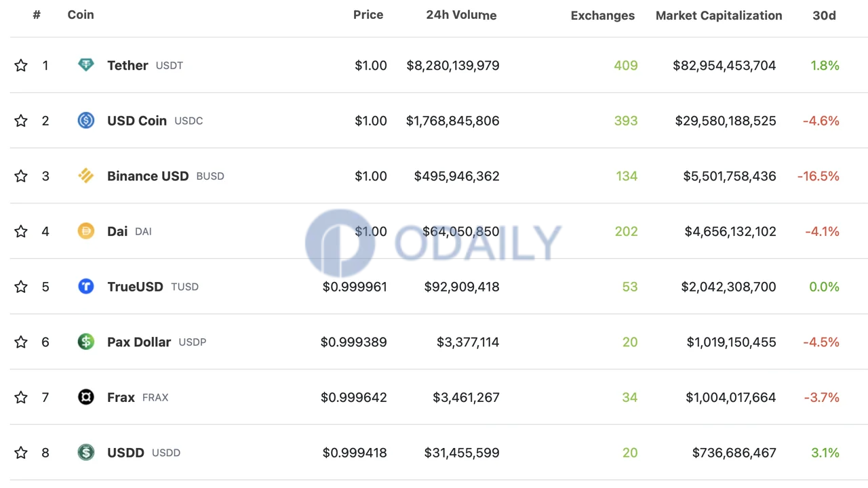Viewport: 868px width, 488px height.
Task: Toggle the star next to Dai
Action: (21, 231)
